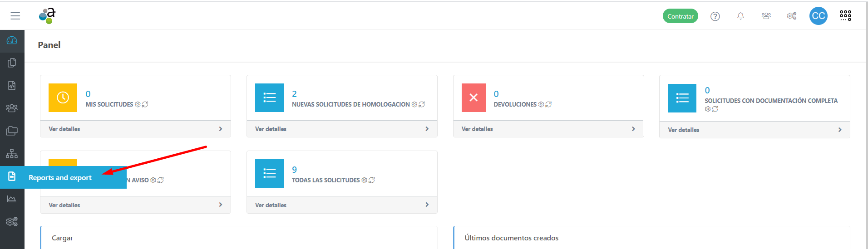Refresh the Aviso widget
Screen dimensions: 868x249
(161, 180)
